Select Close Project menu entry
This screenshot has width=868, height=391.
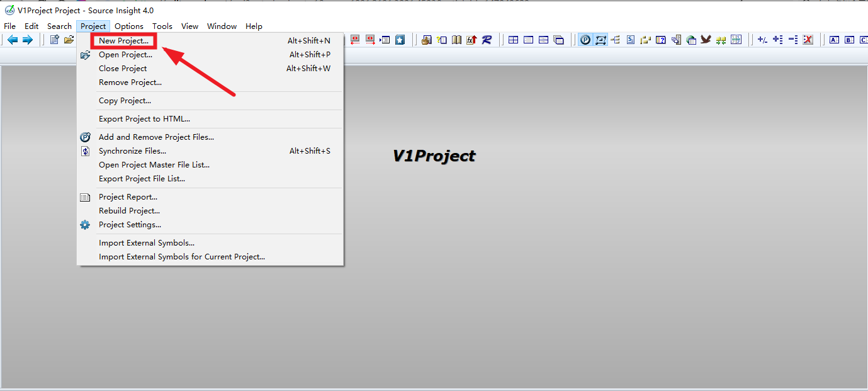[210, 69]
